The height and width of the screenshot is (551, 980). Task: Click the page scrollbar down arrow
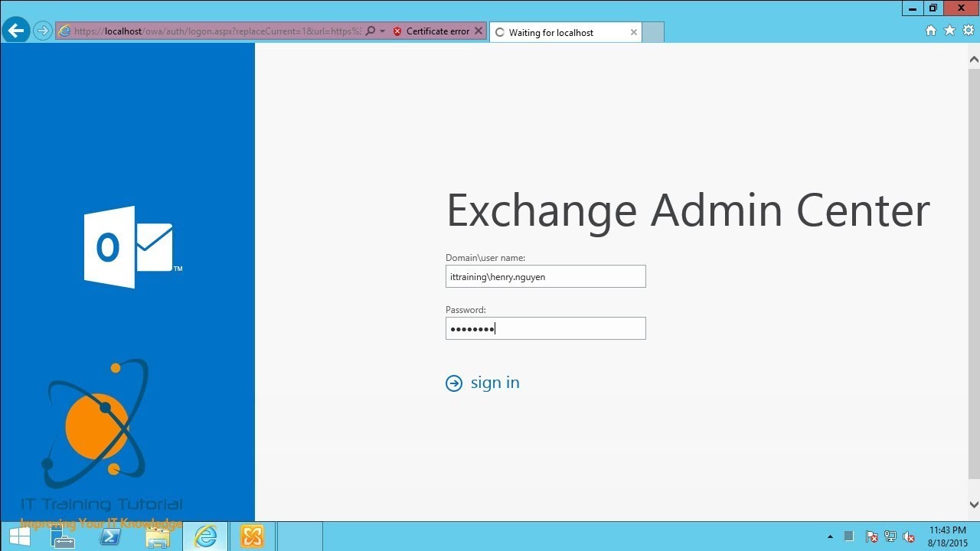[x=974, y=505]
